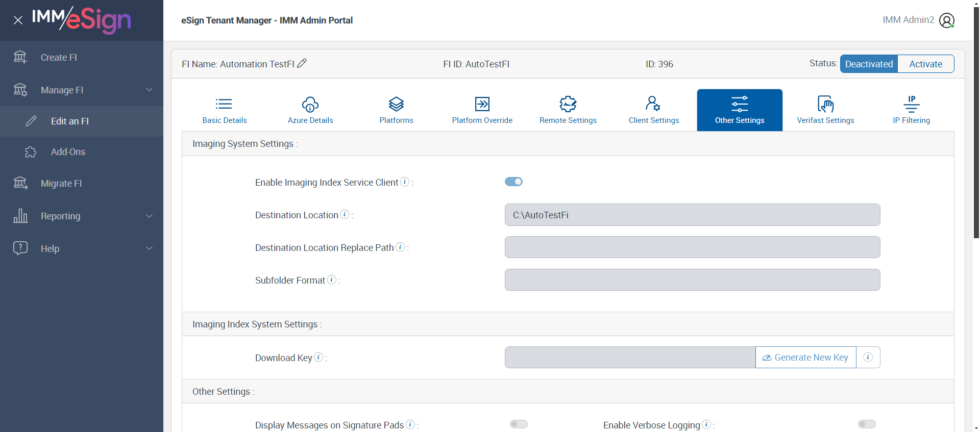The image size is (980, 432).
Task: Click the Create FI bank icon
Action: pyautogui.click(x=20, y=57)
